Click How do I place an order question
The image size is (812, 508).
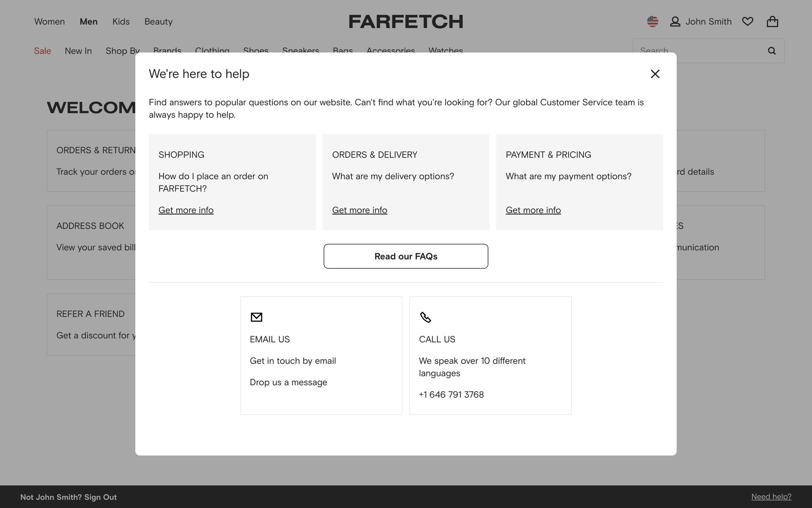click(x=213, y=182)
